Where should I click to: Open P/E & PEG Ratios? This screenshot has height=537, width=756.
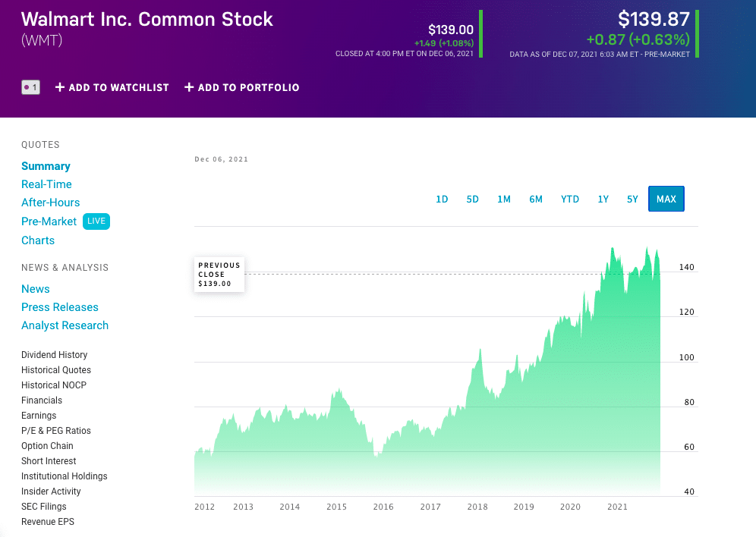56,431
